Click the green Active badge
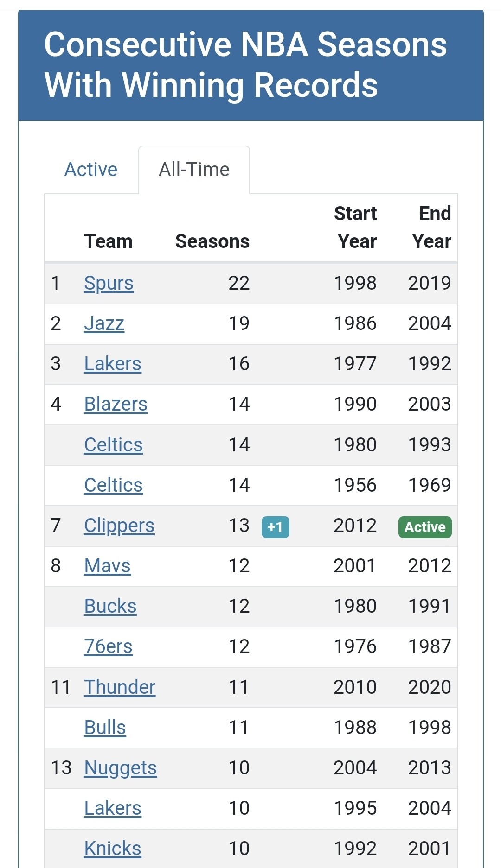 click(424, 527)
